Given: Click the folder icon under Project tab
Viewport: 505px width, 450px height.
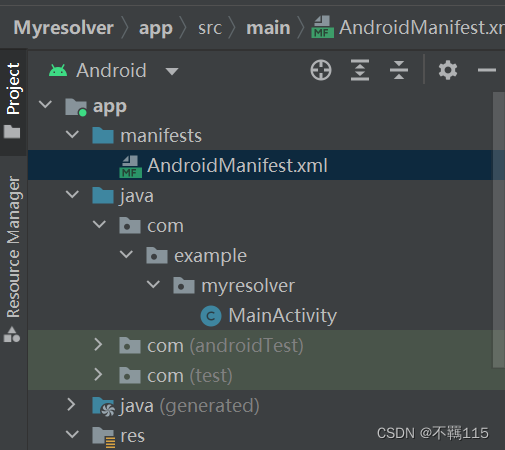Looking at the screenshot, I should tap(12, 132).
